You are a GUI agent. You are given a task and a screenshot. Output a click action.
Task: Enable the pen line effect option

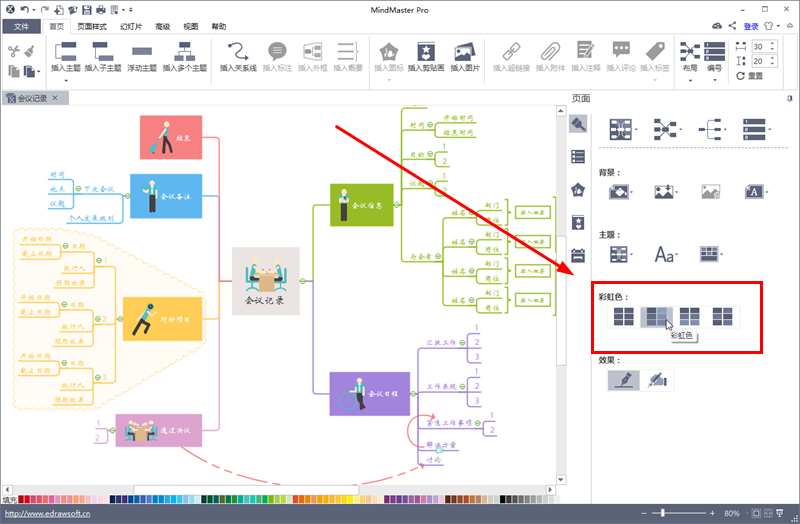pos(623,380)
